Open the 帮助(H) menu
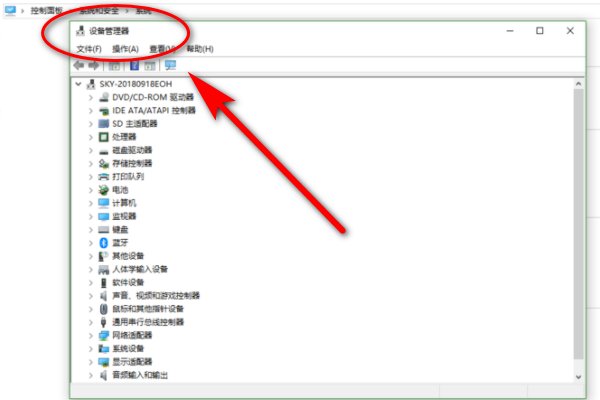This screenshot has height=400, width=600. [200, 49]
